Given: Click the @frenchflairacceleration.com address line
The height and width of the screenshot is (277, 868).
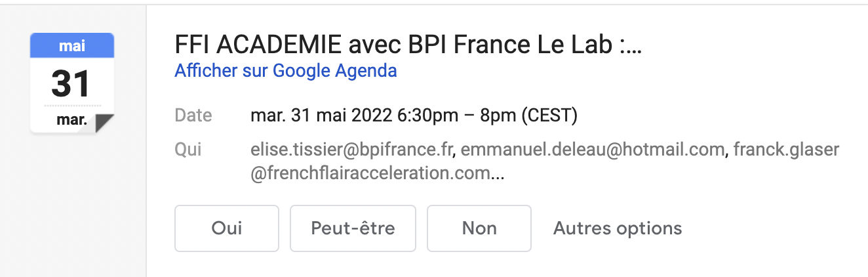Looking at the screenshot, I should point(370,174).
